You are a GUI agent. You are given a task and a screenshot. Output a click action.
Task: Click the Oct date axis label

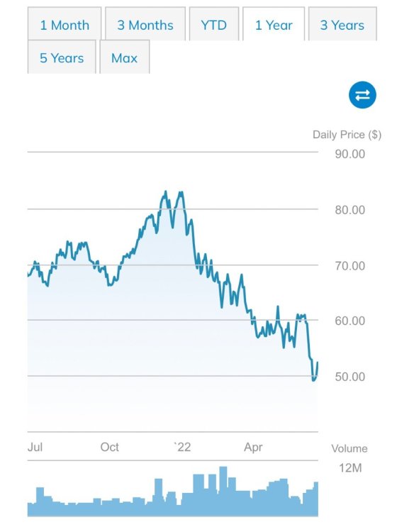109,447
